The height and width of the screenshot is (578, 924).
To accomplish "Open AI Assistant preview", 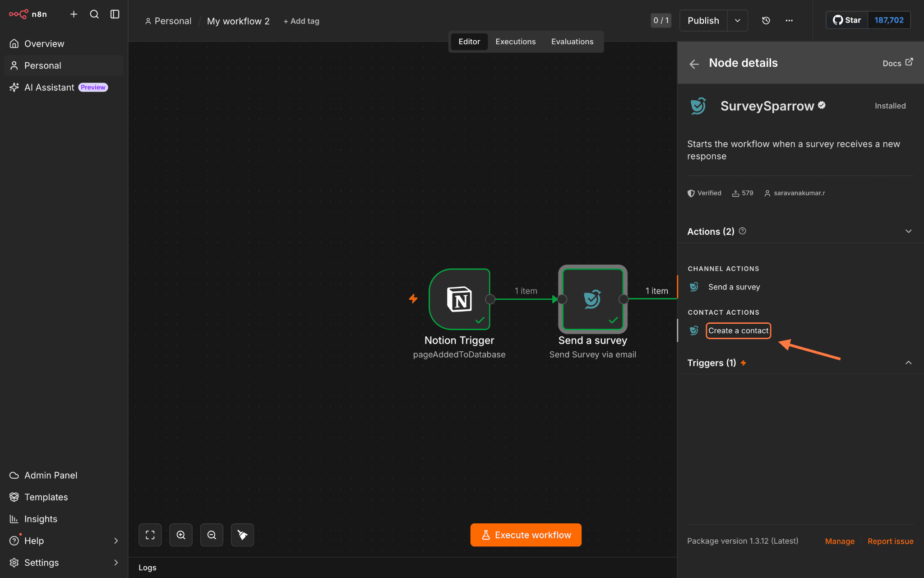I will tap(64, 87).
